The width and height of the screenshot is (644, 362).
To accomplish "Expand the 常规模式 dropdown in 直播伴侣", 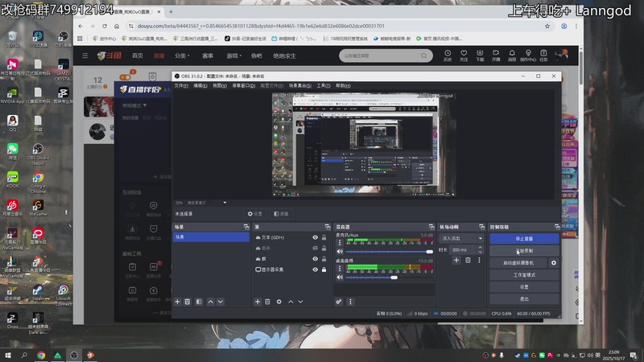I will tap(134, 105).
